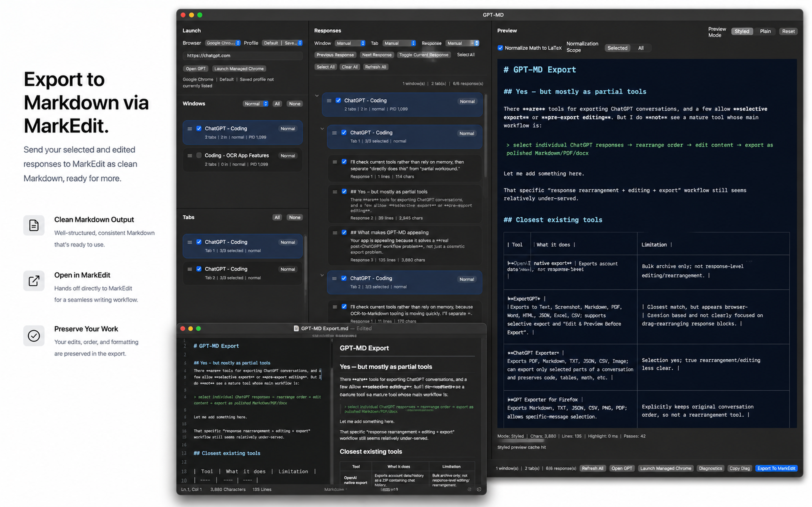Screen dimensions: 812x507
Task: Open the Window 'Manual' selection dropdown
Action: (350, 43)
